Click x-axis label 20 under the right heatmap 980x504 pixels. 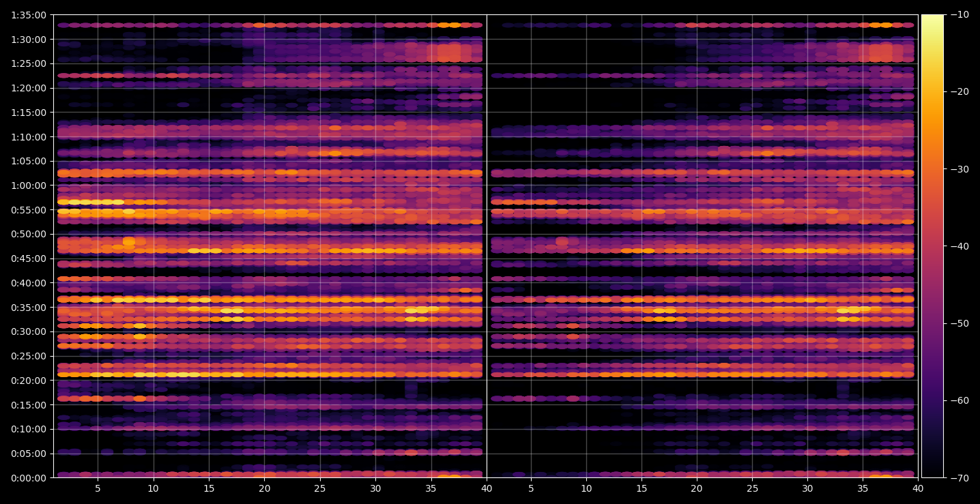click(x=697, y=488)
